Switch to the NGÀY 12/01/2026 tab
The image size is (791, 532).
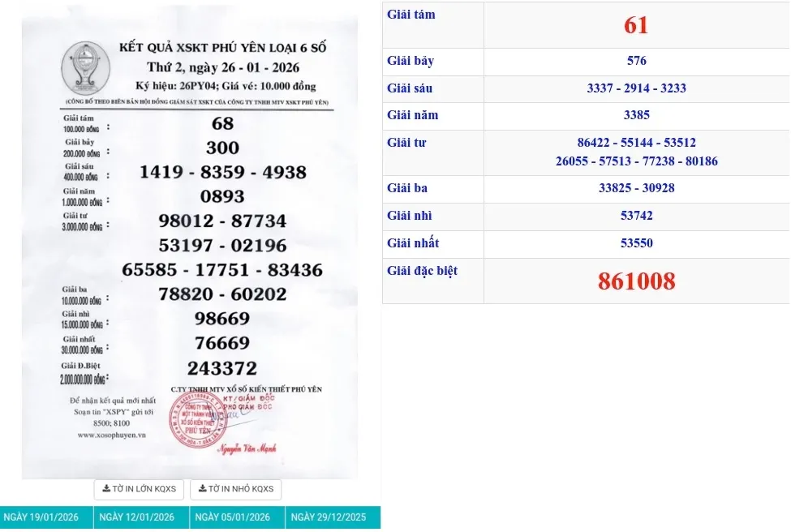pyautogui.click(x=141, y=517)
